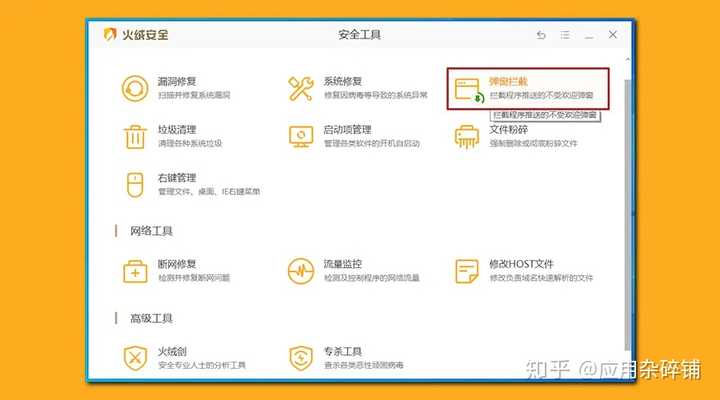Screen dimensions: 720x400
Task: Click the back arrow in title bar
Action: [x=541, y=35]
